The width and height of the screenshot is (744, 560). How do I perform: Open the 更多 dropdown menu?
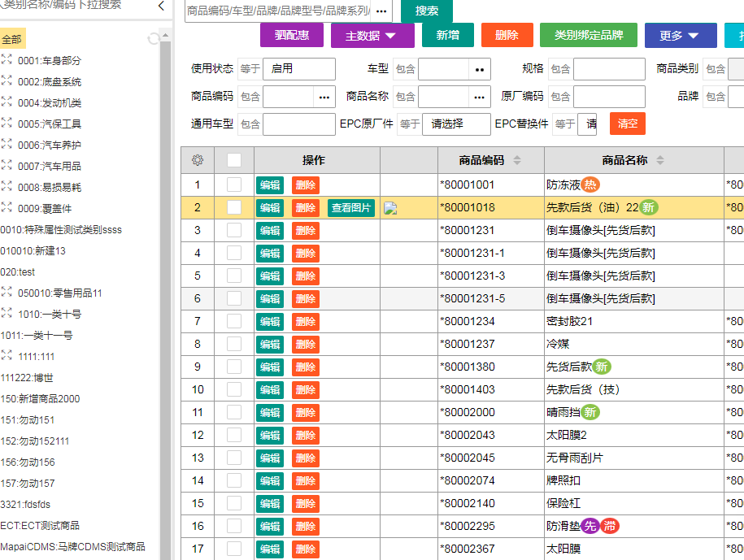pos(681,36)
